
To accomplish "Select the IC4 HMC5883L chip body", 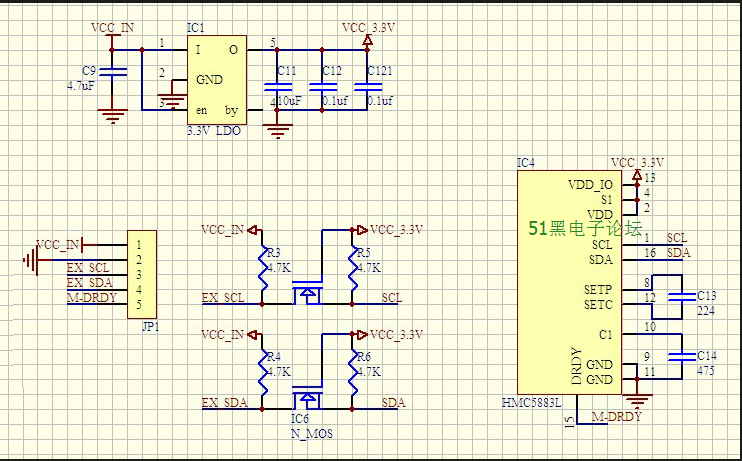I will [569, 283].
